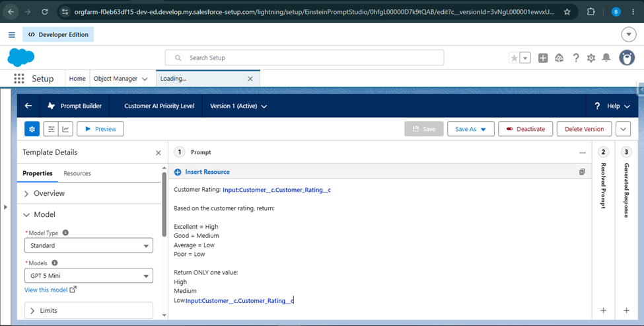Open the browser extensions puzzle icon

[590, 12]
